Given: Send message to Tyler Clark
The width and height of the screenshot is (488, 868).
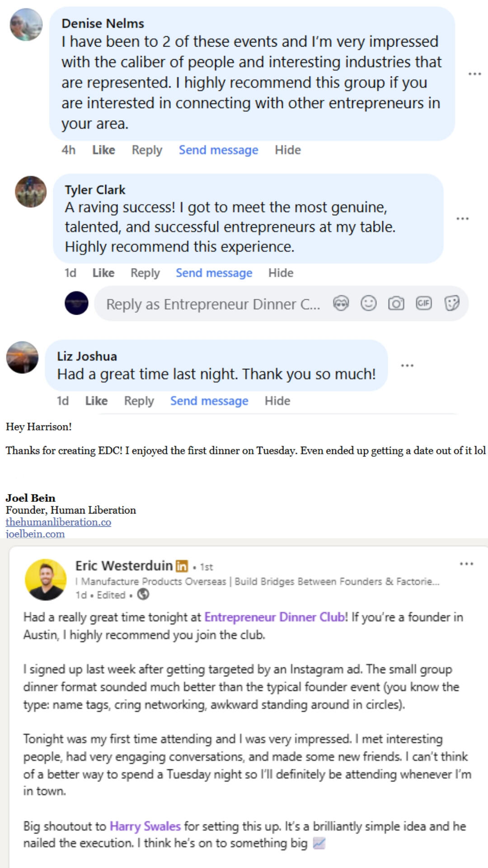Looking at the screenshot, I should [214, 273].
